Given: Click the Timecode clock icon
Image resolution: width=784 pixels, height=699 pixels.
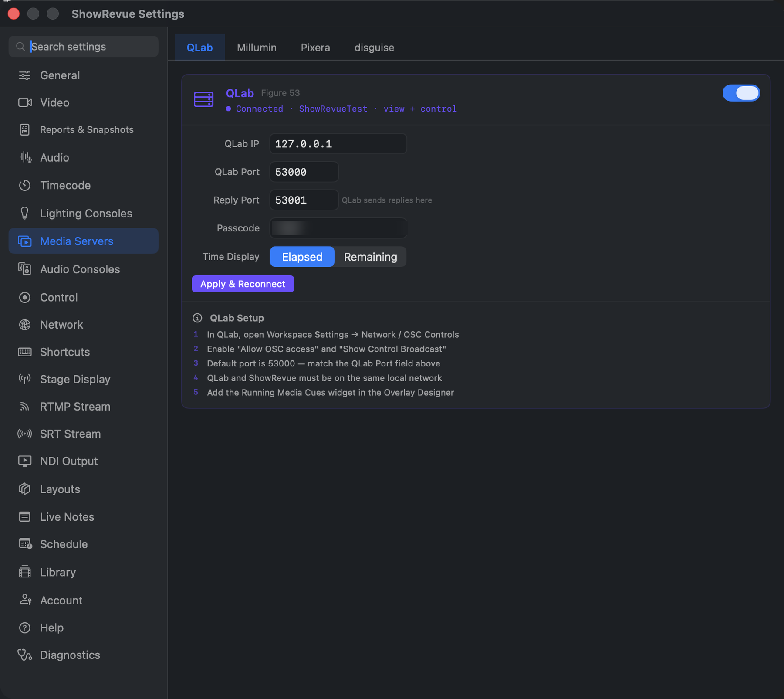Looking at the screenshot, I should [x=25, y=185].
